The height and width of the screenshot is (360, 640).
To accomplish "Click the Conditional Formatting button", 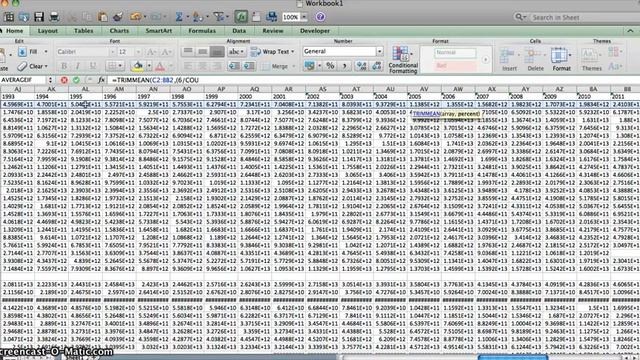I will point(403,60).
